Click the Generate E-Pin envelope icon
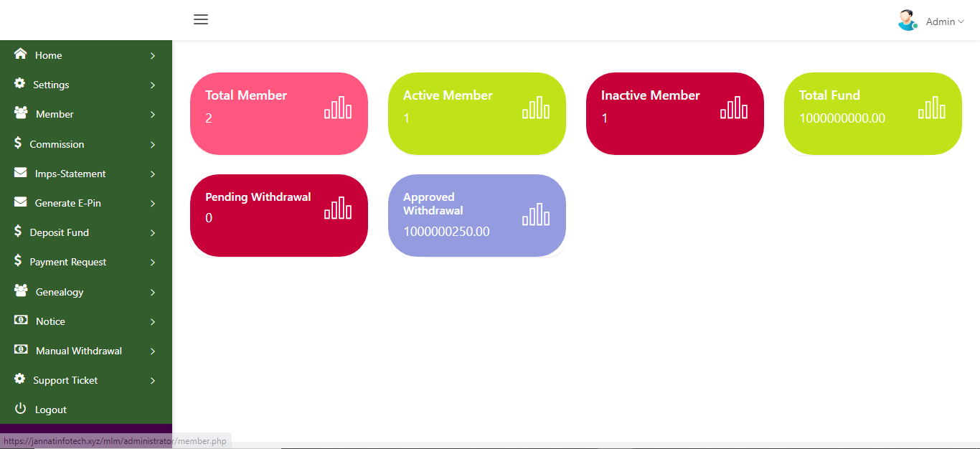The height and width of the screenshot is (449, 980). (x=21, y=202)
